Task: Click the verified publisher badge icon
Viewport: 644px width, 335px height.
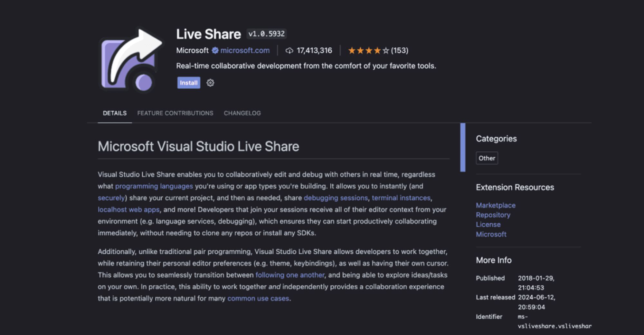Action: [x=215, y=51]
